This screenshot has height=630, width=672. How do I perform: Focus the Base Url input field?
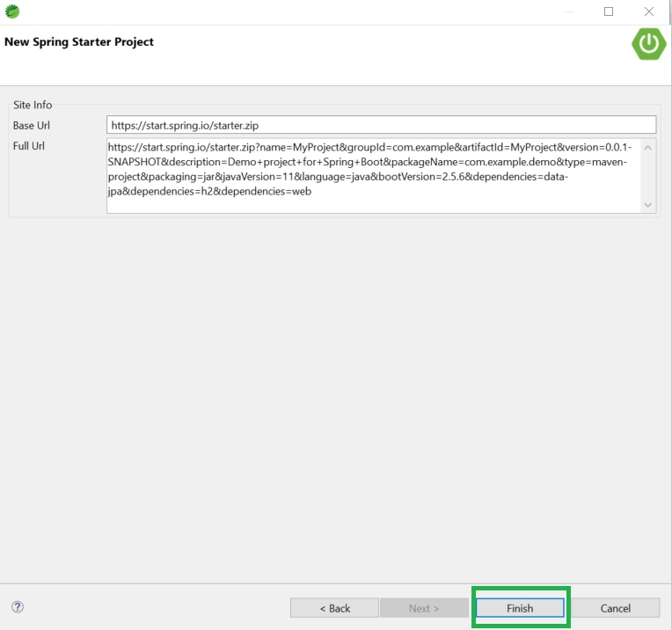pos(381,126)
